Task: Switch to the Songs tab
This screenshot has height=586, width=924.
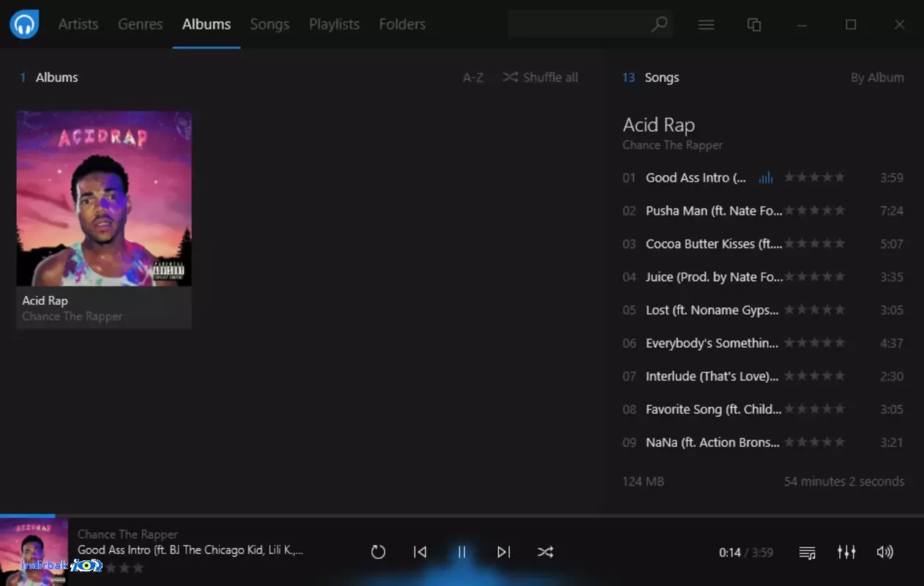Action: point(269,24)
